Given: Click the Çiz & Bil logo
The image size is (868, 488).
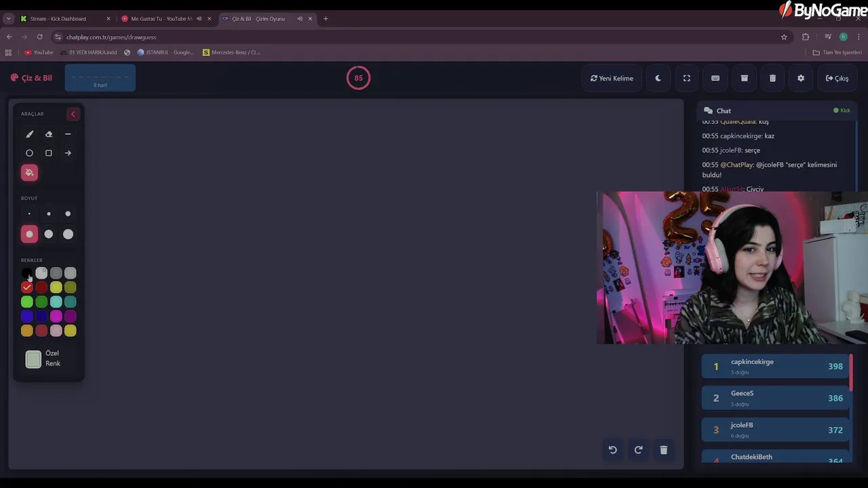Looking at the screenshot, I should (31, 78).
